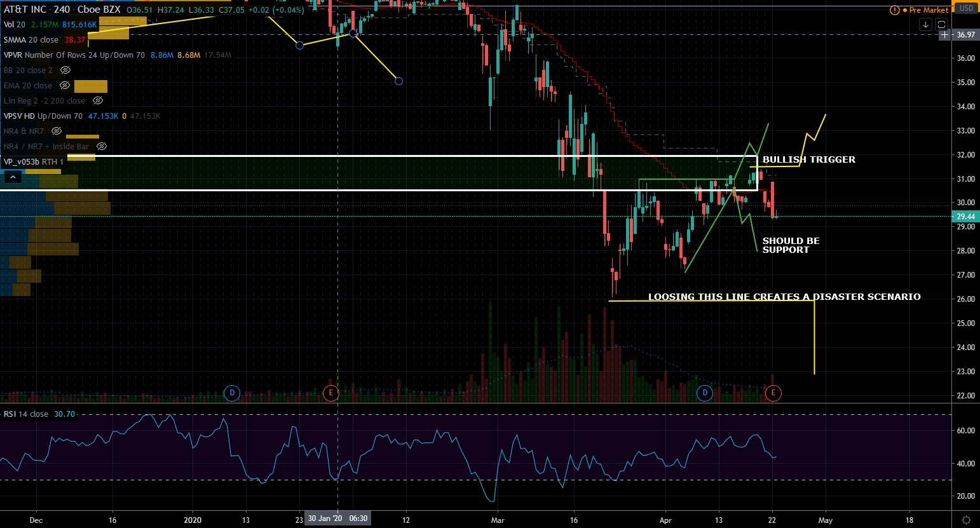Select the VPVR Number Of Rows legend
Image resolution: width=980 pixels, height=528 pixels.
74,55
